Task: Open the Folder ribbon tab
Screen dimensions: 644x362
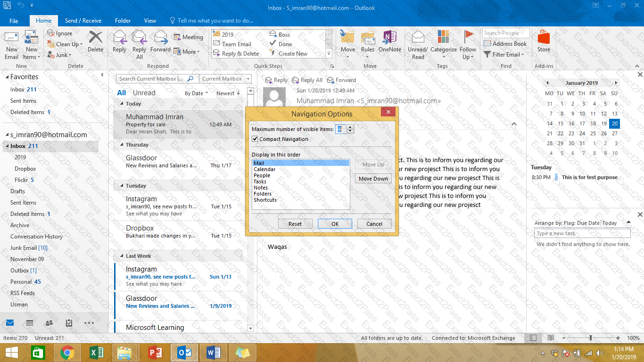Action: [x=123, y=21]
